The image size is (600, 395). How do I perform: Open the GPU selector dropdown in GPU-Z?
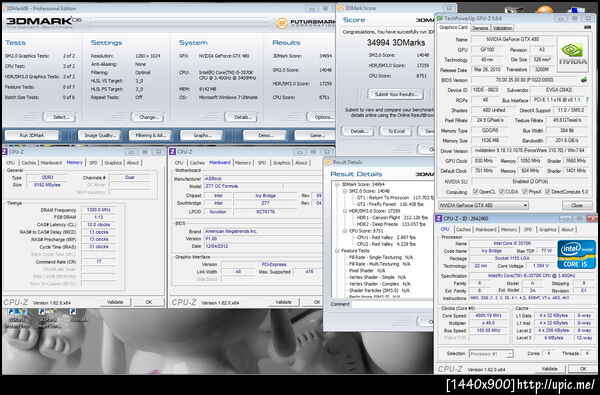pos(484,206)
